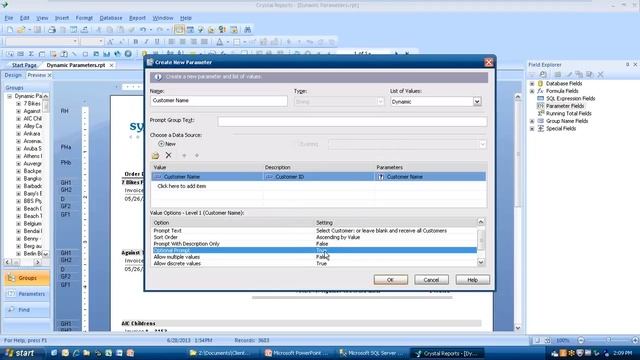Open the Find panel button on left
Viewport: 640px width, 360px height.
point(27,310)
